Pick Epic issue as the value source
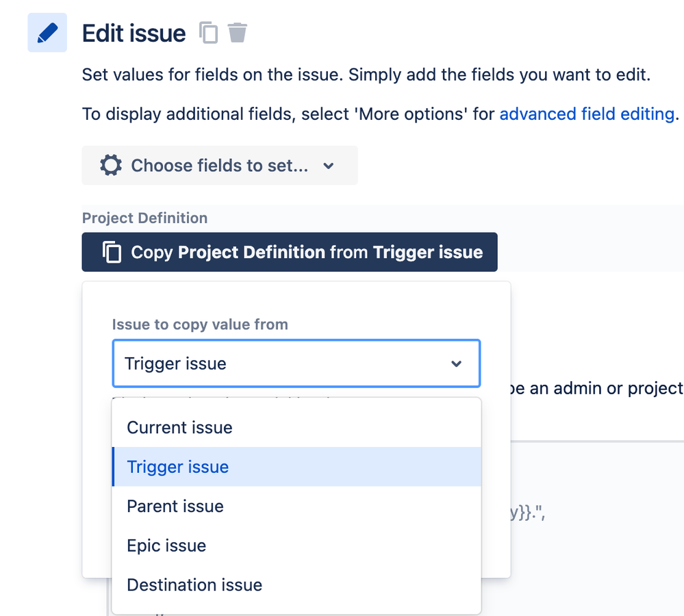The image size is (684, 616). coord(166,546)
